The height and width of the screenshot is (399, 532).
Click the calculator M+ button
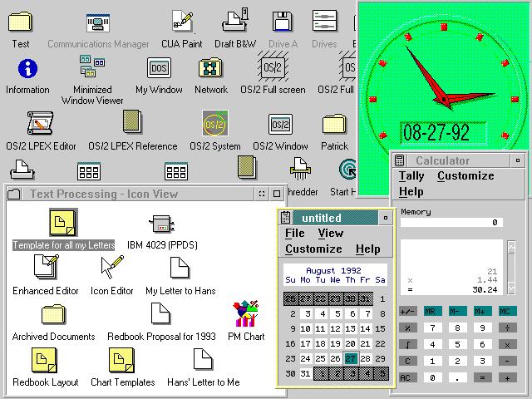pyautogui.click(x=482, y=311)
